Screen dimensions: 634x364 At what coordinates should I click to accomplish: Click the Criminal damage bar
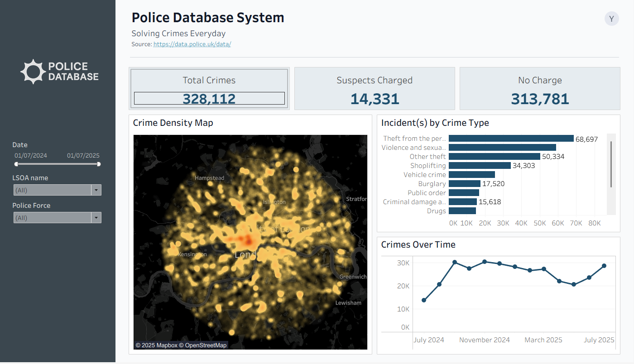point(463,202)
